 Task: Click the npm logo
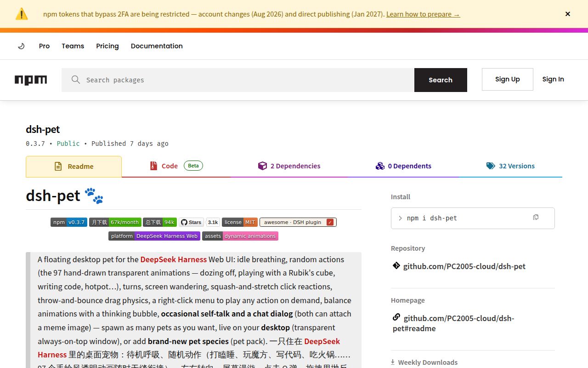tap(31, 80)
